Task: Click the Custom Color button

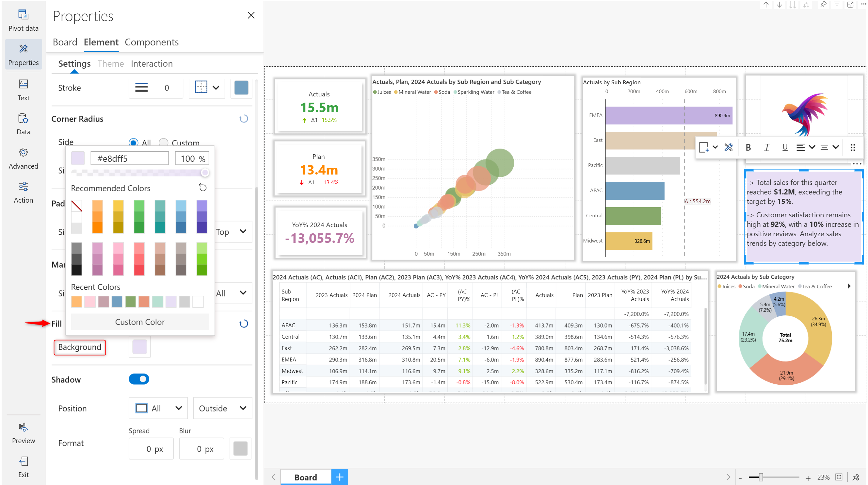Action: click(x=140, y=322)
